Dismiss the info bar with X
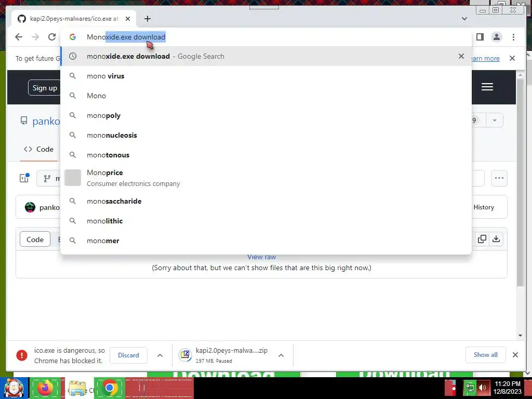The height and width of the screenshot is (399, 532). (512, 58)
